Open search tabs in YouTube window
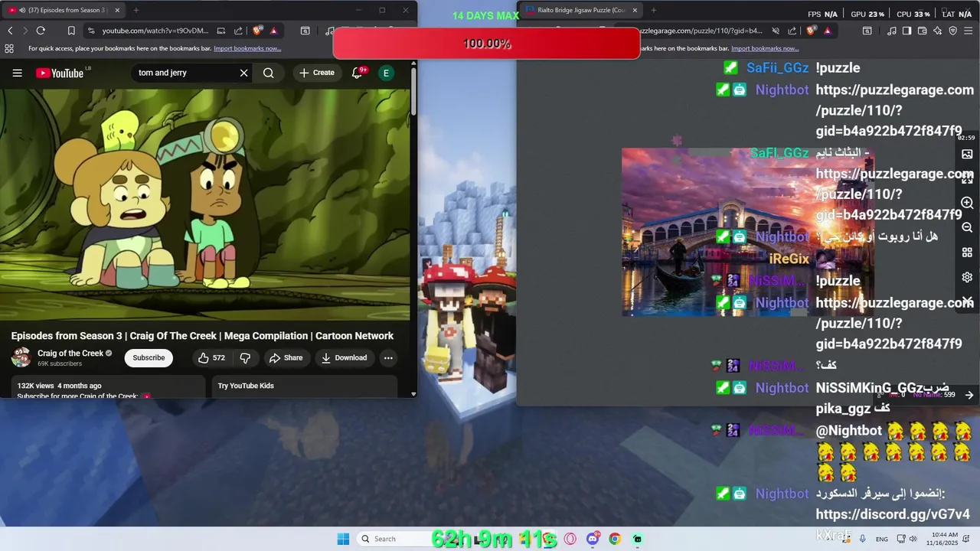 coord(305,31)
